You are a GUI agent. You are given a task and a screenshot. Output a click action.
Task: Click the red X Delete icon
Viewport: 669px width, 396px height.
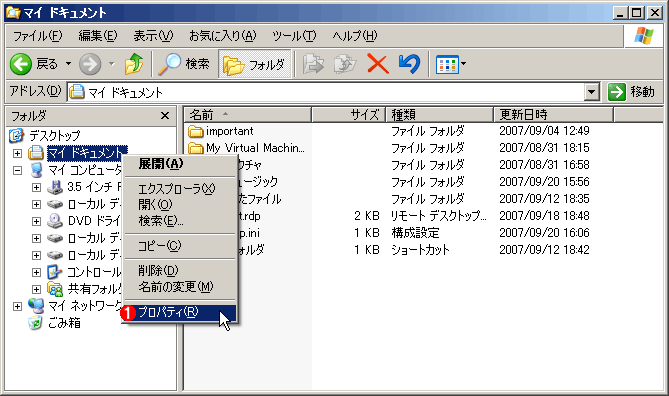(x=378, y=64)
